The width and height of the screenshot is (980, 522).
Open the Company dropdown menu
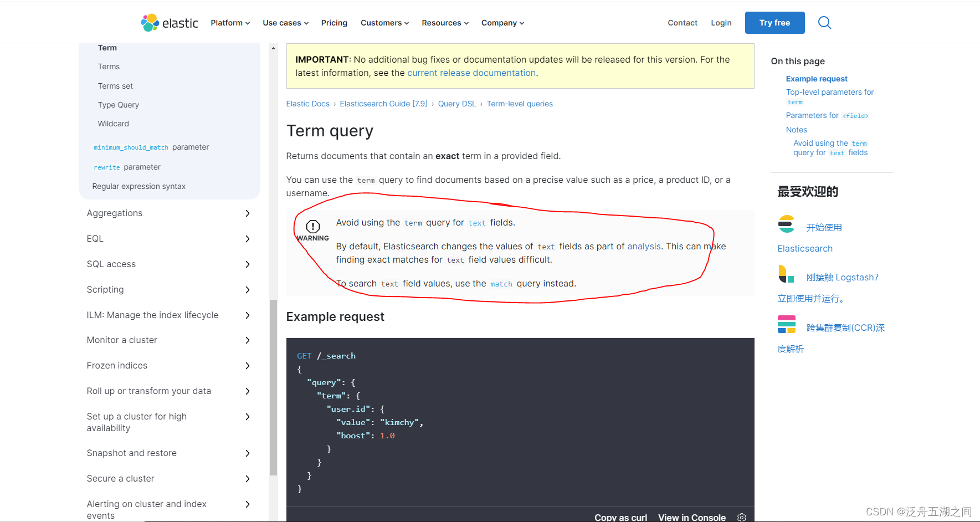tap(502, 23)
